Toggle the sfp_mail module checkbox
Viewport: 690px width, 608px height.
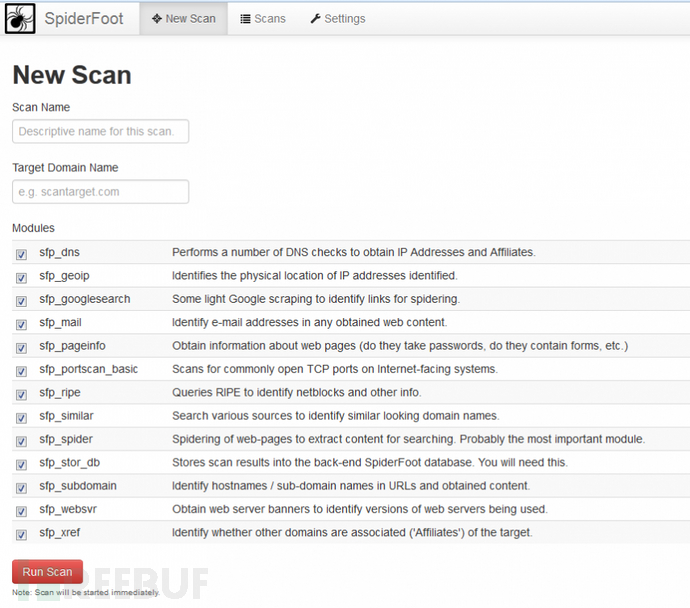click(21, 324)
